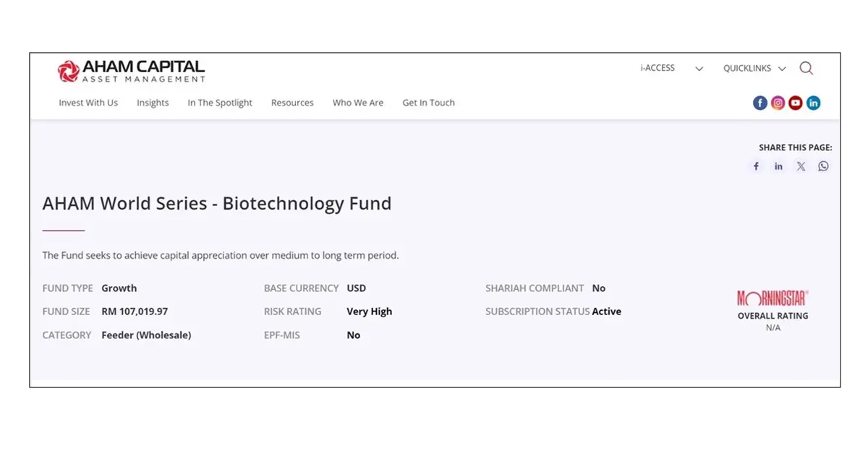Expand the QUICKLINKS dropdown
This screenshot has width=868, height=451.
(754, 69)
